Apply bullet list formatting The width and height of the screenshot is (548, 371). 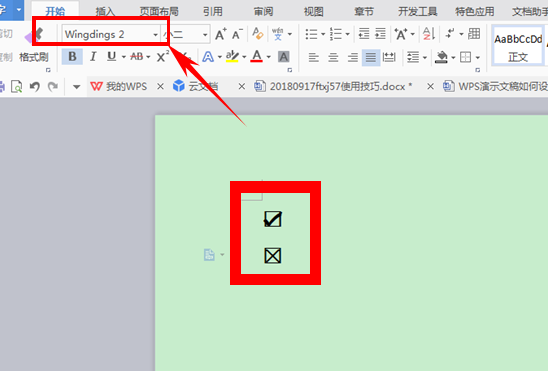311,34
